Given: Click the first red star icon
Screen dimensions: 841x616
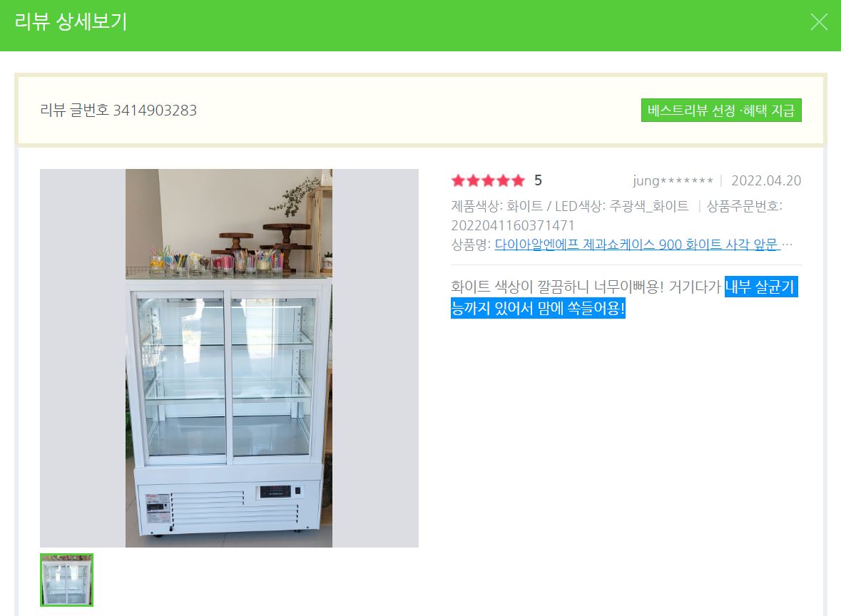Looking at the screenshot, I should (458, 180).
